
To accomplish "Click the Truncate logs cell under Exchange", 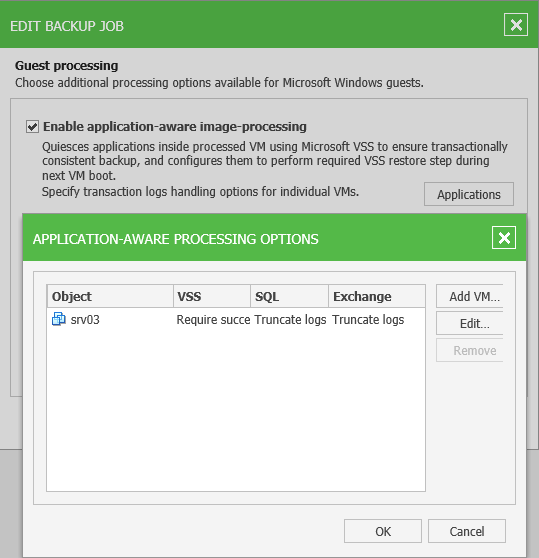I will pos(368,320).
